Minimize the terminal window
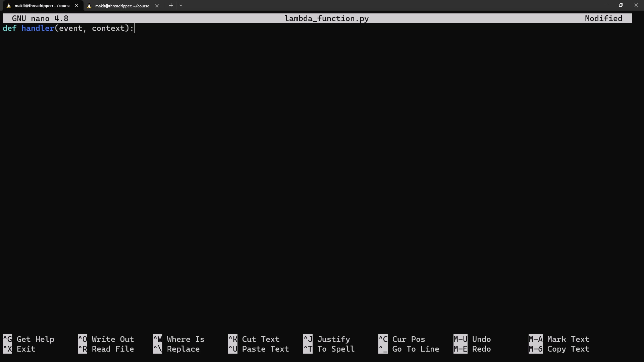The width and height of the screenshot is (644, 362). coord(605,5)
